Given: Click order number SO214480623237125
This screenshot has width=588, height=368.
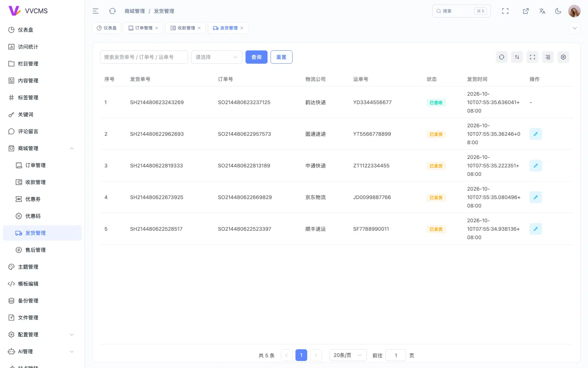Looking at the screenshot, I should click(x=244, y=102).
